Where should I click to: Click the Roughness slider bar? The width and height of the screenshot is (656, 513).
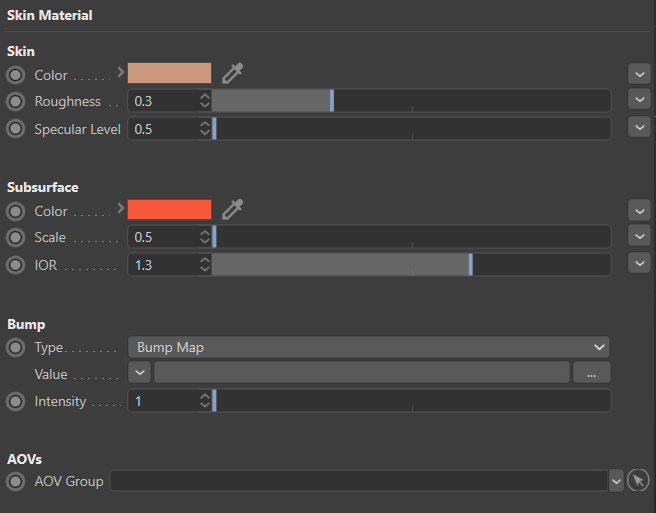click(410, 101)
